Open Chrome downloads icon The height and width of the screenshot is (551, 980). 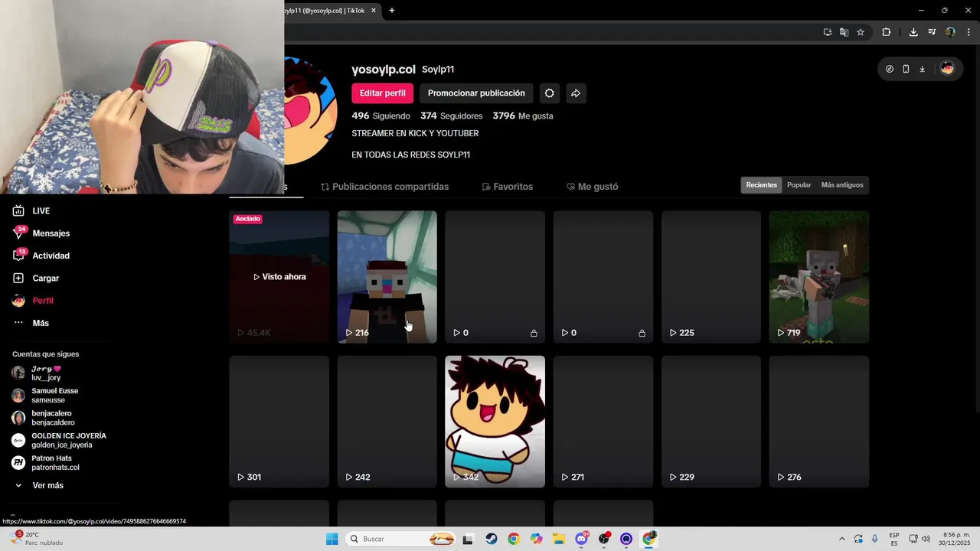(x=913, y=32)
